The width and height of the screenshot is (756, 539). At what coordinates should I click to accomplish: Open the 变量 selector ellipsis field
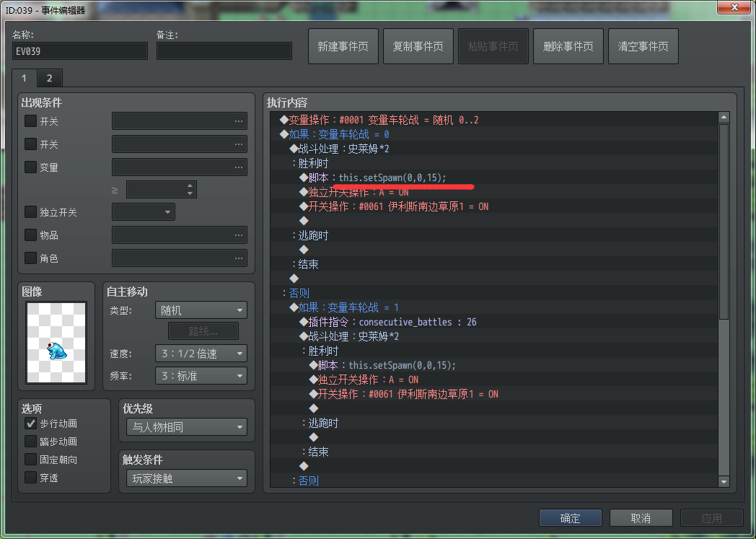(180, 167)
